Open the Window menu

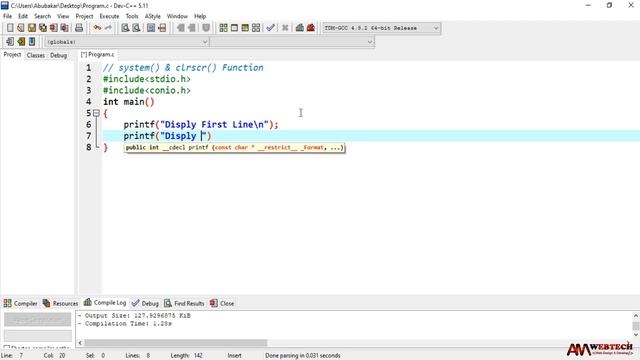tap(177, 16)
